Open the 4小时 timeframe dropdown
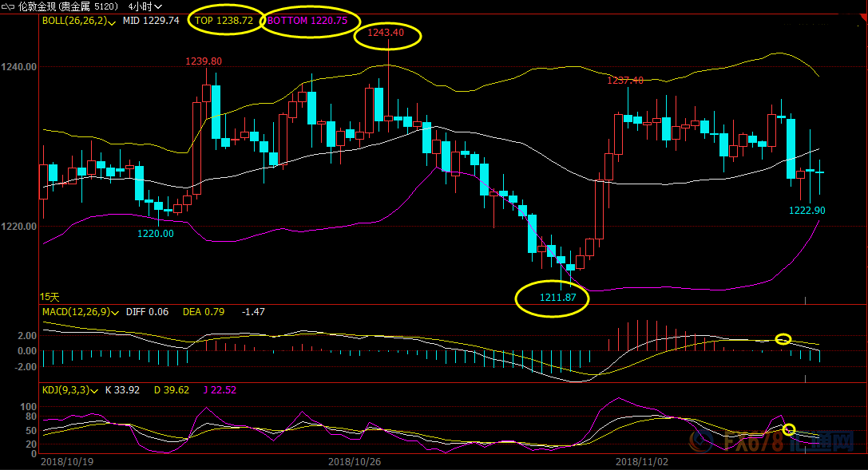The image size is (868, 470). (x=145, y=6)
